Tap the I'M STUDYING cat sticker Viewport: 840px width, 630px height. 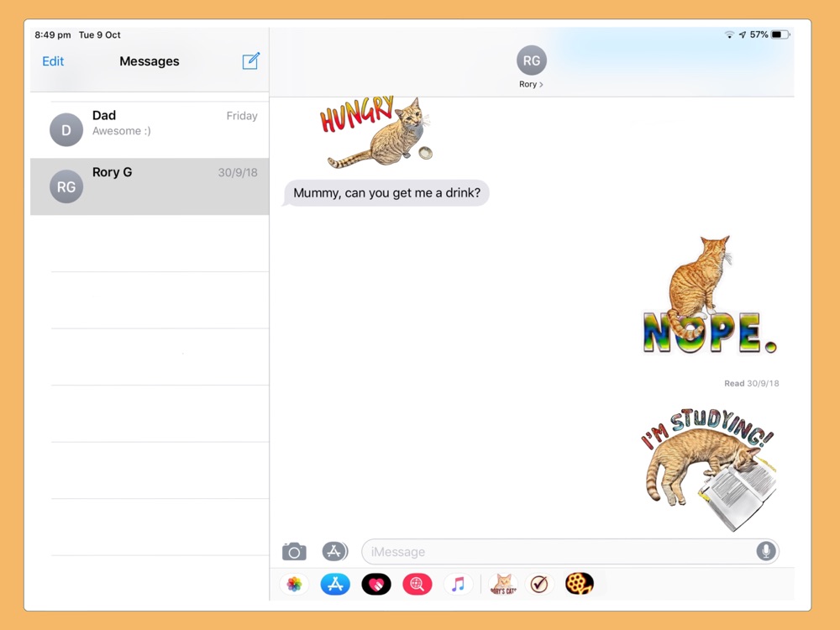709,470
